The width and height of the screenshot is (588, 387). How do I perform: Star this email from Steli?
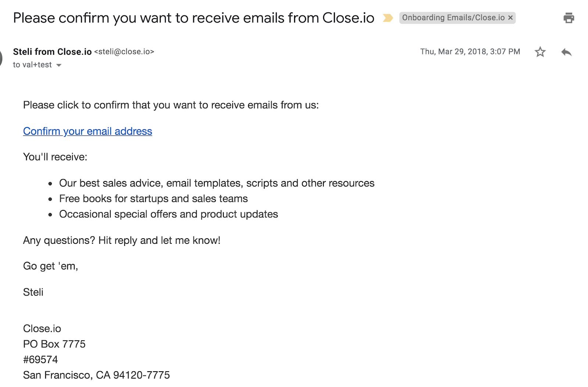(x=540, y=52)
